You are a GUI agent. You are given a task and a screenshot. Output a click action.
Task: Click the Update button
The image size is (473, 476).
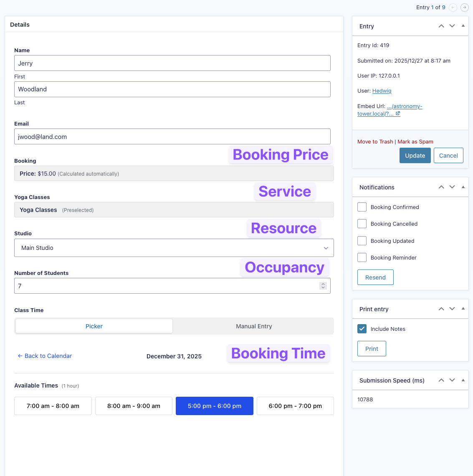point(415,156)
